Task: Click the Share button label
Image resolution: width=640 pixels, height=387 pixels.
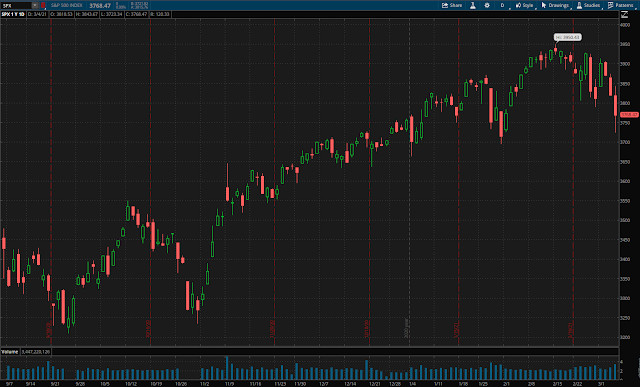Action: [456, 5]
